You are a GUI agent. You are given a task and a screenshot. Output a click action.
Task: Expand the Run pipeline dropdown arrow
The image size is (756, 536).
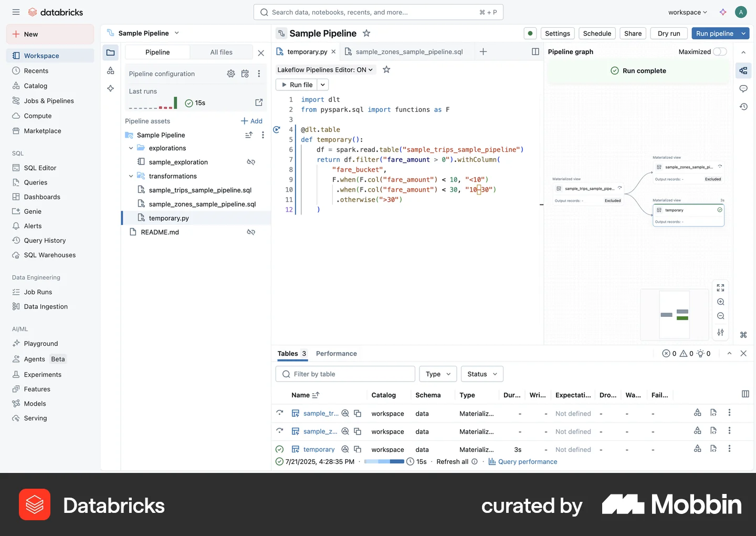[744, 34]
